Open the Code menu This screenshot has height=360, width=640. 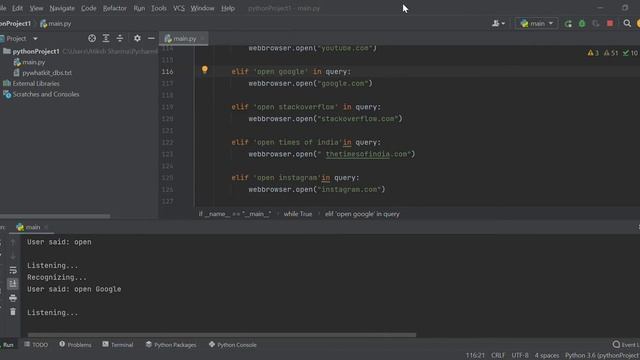click(x=89, y=8)
